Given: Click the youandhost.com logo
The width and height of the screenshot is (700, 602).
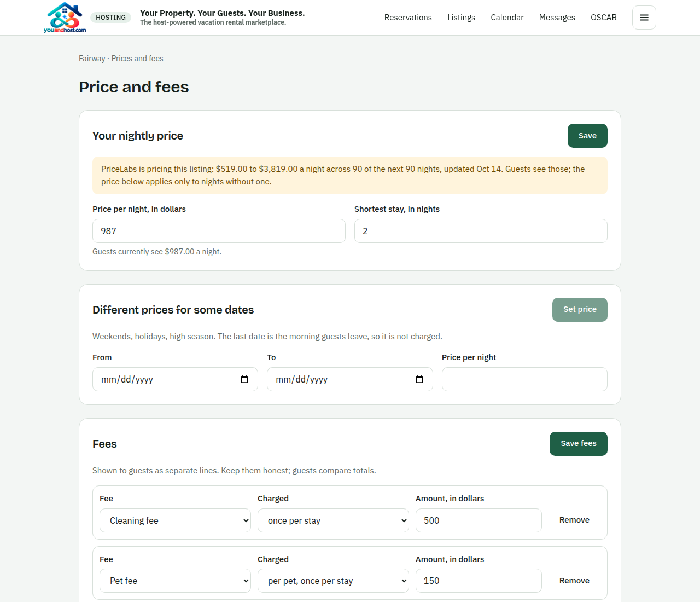Looking at the screenshot, I should click(x=65, y=18).
